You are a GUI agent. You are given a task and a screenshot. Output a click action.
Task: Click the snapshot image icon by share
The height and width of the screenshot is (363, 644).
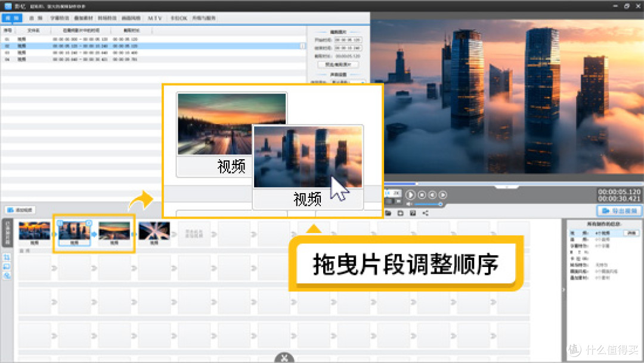pyautogui.click(x=413, y=213)
